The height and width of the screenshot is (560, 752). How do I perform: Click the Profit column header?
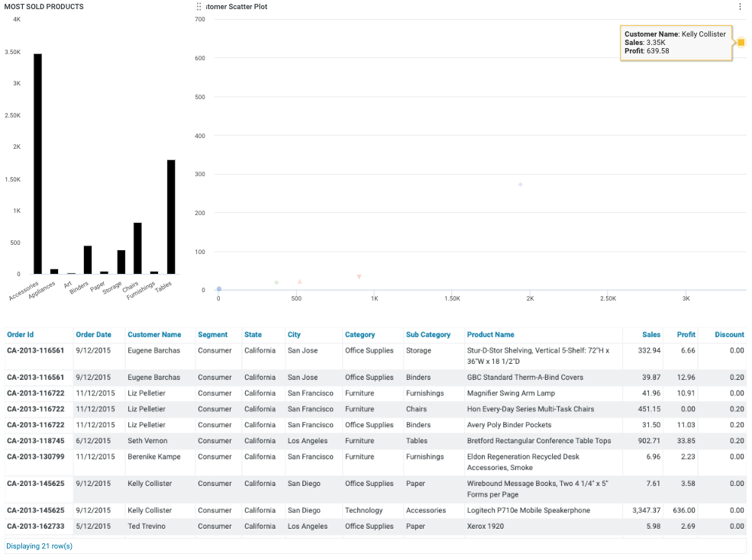tap(686, 335)
